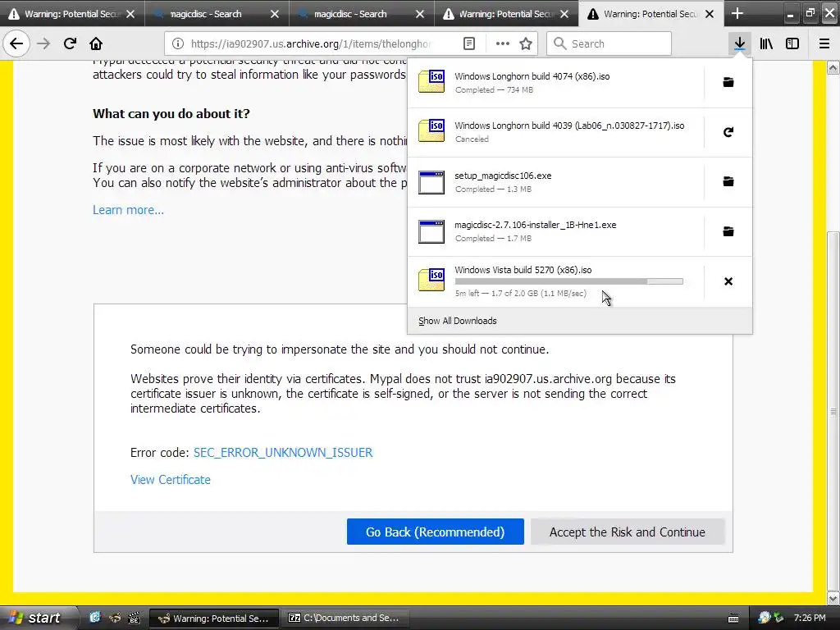Viewport: 840px width, 630px height.
Task: Close the downloads panel via toolbar arrow
Action: coord(739,43)
